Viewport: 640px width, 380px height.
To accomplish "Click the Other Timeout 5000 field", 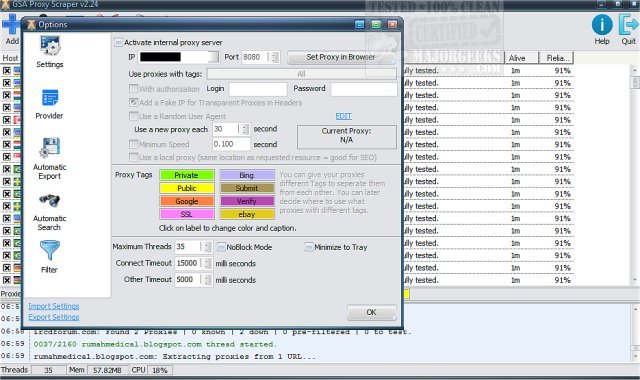I will (189, 280).
